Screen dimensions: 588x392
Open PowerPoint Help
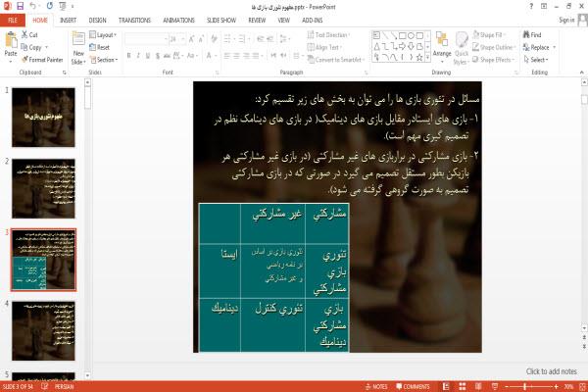[x=531, y=7]
